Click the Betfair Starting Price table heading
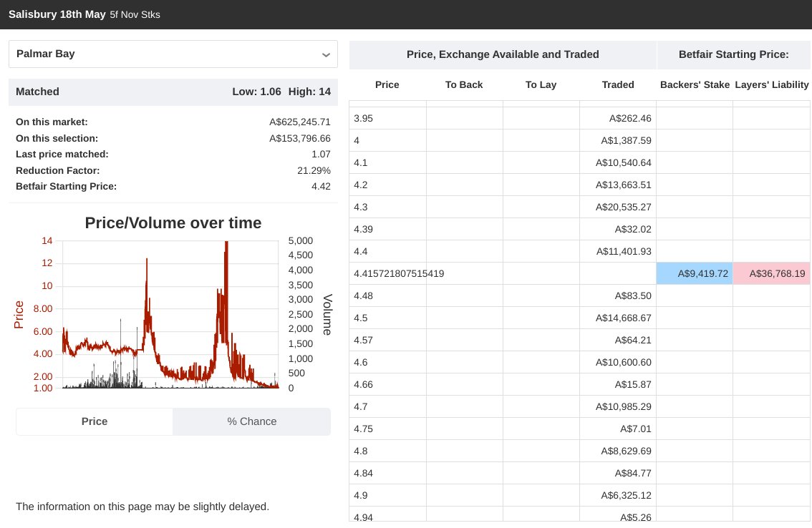This screenshot has width=812, height=528. click(733, 54)
